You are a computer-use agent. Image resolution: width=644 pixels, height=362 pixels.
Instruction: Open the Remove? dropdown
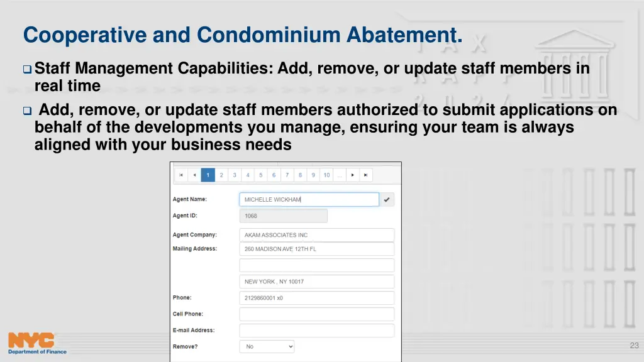pyautogui.click(x=267, y=346)
